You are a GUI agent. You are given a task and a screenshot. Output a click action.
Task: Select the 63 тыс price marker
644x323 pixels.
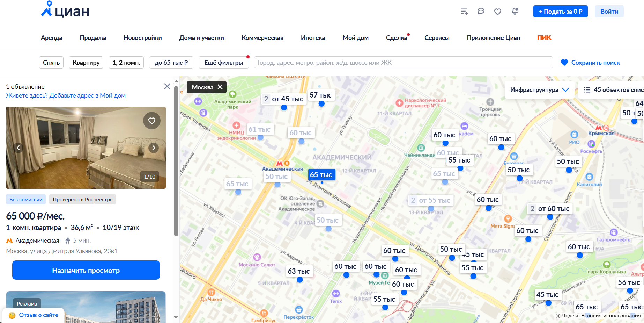(299, 271)
